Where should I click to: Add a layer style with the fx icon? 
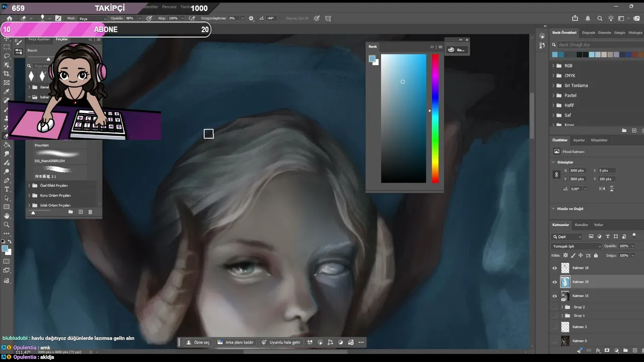click(598, 350)
